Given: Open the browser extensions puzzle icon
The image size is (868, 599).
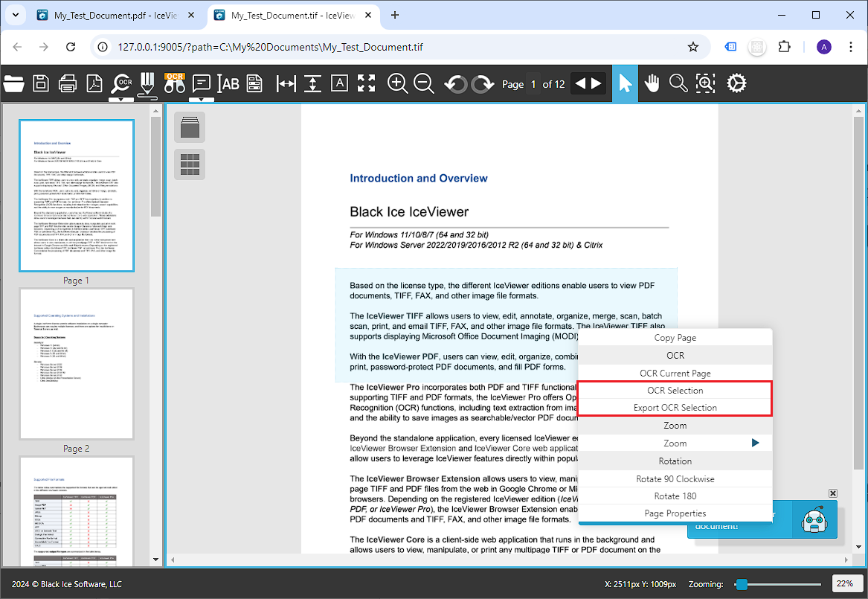Looking at the screenshot, I should (784, 47).
